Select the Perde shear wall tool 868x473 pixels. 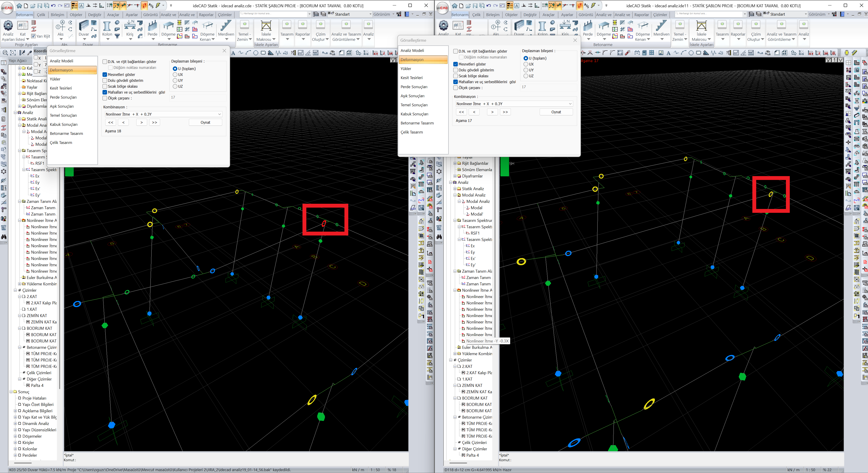pos(152,26)
